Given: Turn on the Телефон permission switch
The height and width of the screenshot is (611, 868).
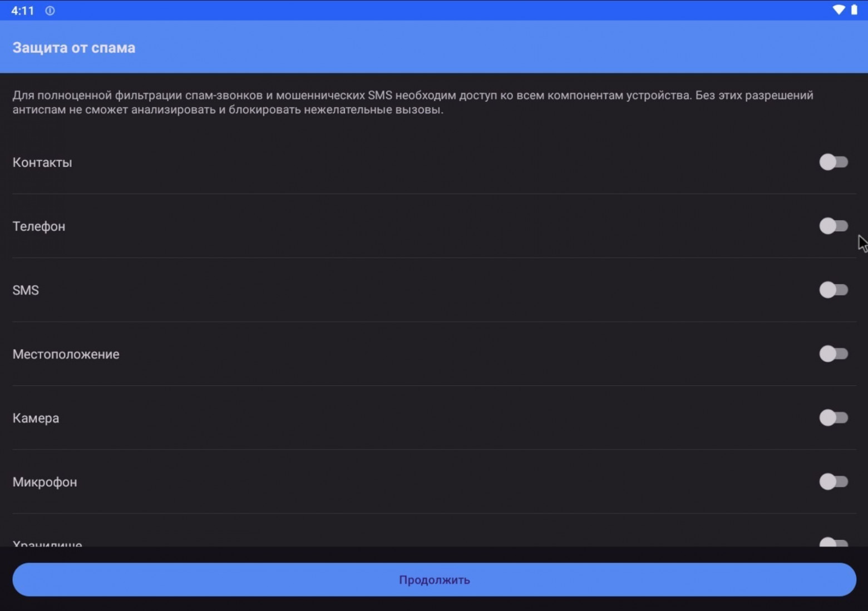Looking at the screenshot, I should 833,226.
